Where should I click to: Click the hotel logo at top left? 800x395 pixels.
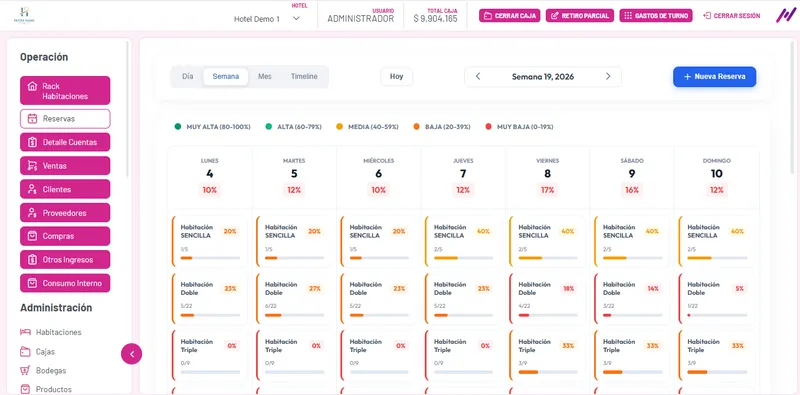click(x=24, y=15)
